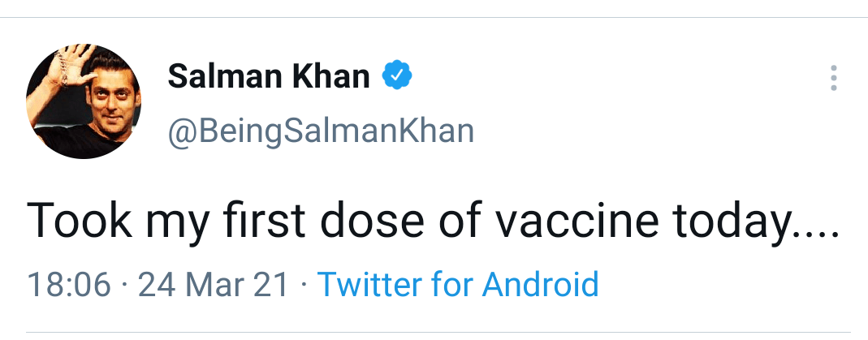
Task: Click the 18:06 timestamp
Action: click(x=68, y=285)
